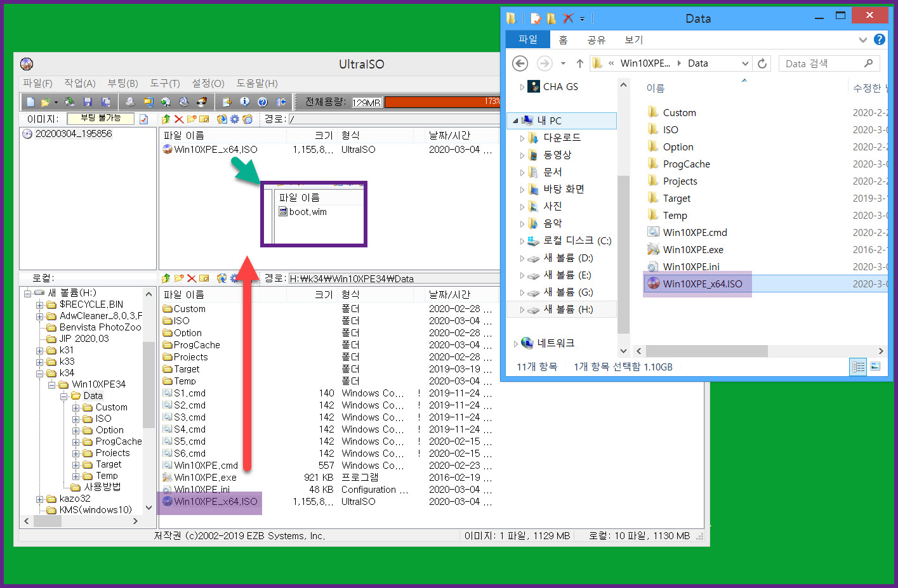This screenshot has width=898, height=588.
Task: Click the Burn CD image flame icon
Action: click(201, 101)
